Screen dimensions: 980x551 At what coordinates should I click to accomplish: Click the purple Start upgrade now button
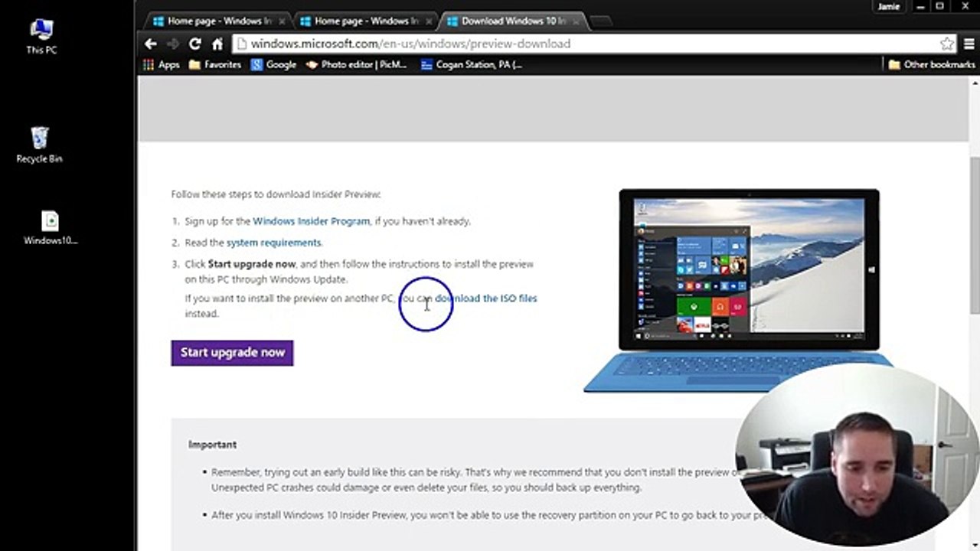pyautogui.click(x=232, y=353)
